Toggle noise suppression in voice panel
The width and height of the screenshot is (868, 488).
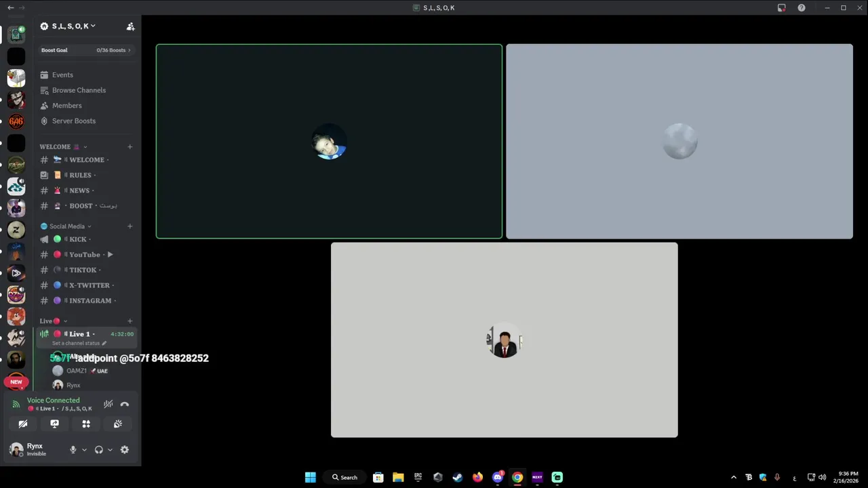click(x=108, y=404)
